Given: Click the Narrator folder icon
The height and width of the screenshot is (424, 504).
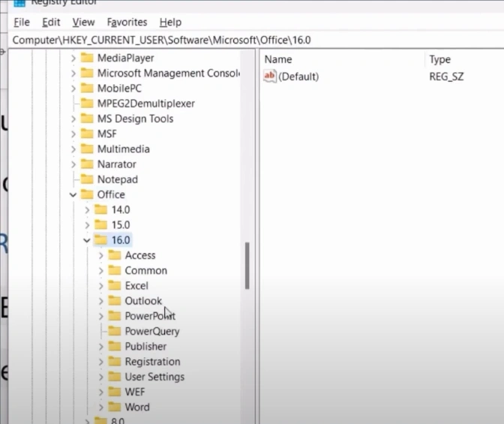Looking at the screenshot, I should coord(87,164).
